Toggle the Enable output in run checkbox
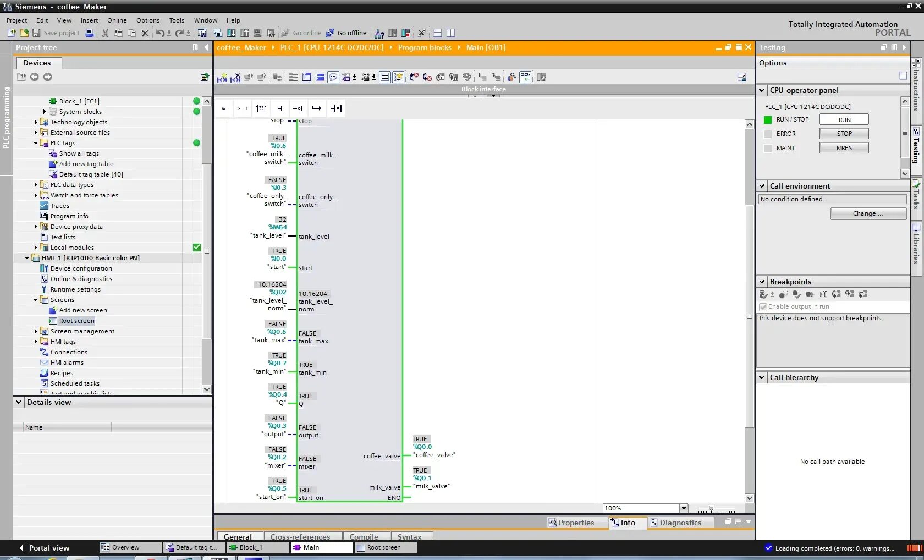The height and width of the screenshot is (560, 924). tap(763, 307)
